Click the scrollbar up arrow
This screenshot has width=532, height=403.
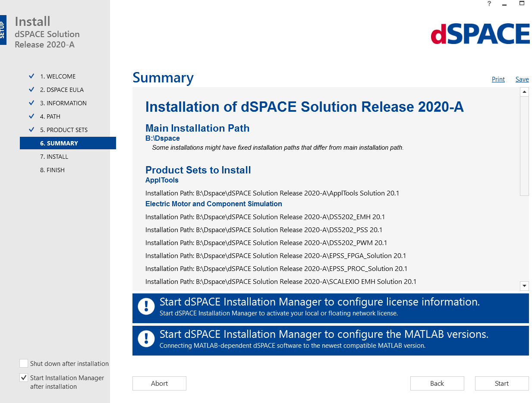tap(524, 91)
